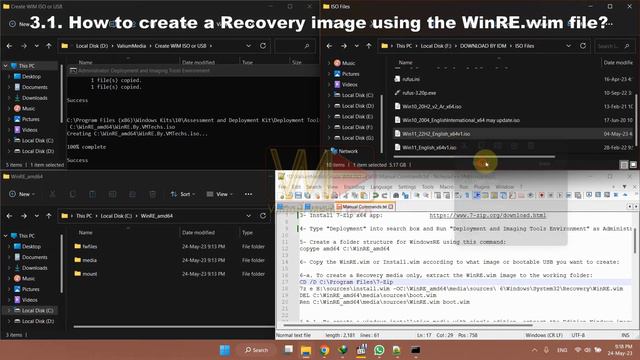The height and width of the screenshot is (360, 640).
Task: Expand Local Disk (E:) in ISO Files sidebar
Action: (x=329, y=116)
